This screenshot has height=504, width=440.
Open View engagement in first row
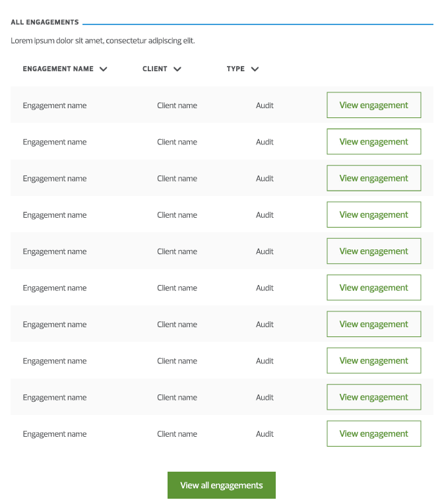374,105
